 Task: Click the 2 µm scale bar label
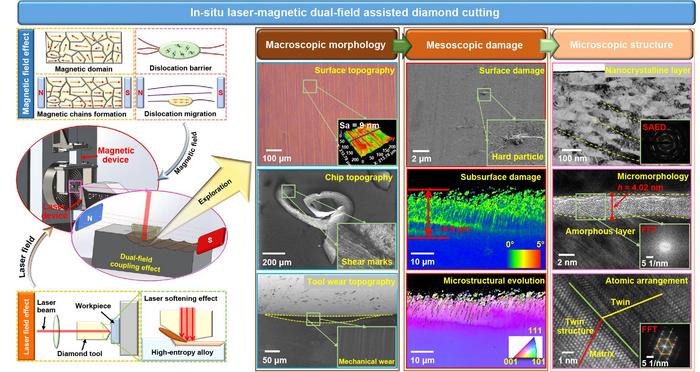coord(421,159)
